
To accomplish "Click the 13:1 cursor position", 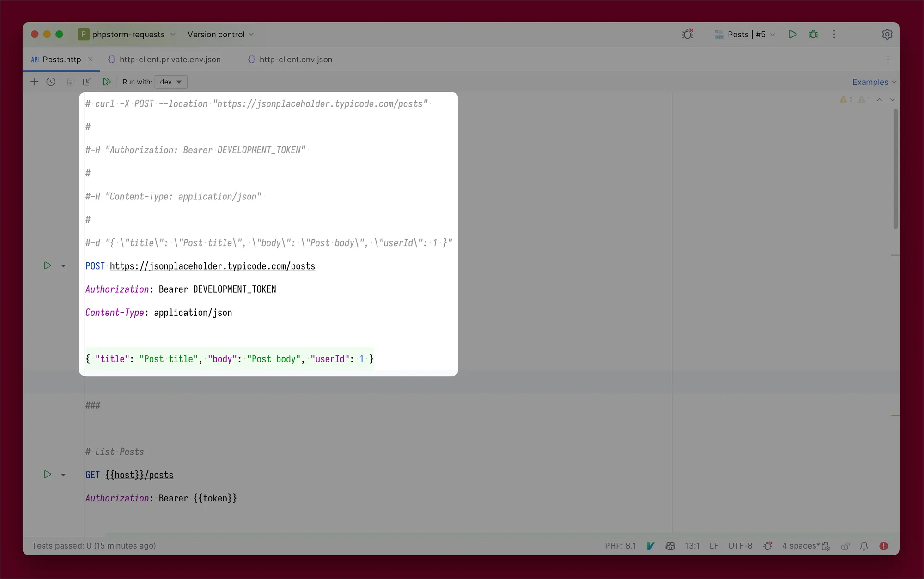I will (692, 546).
